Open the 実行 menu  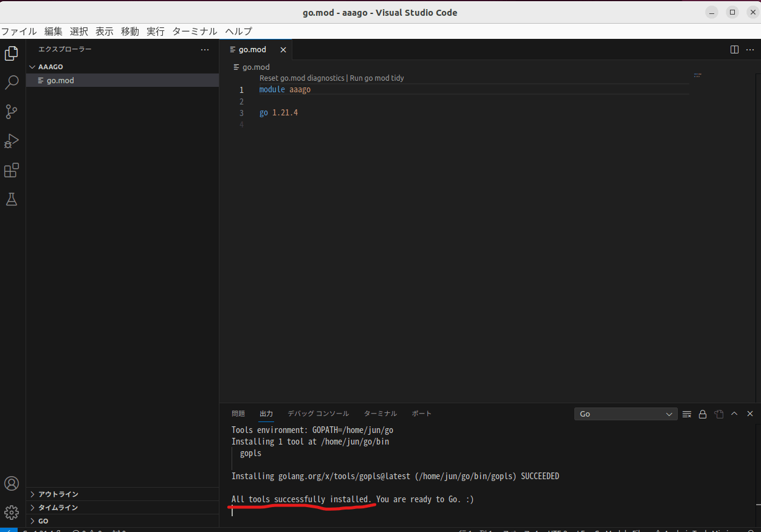click(156, 32)
